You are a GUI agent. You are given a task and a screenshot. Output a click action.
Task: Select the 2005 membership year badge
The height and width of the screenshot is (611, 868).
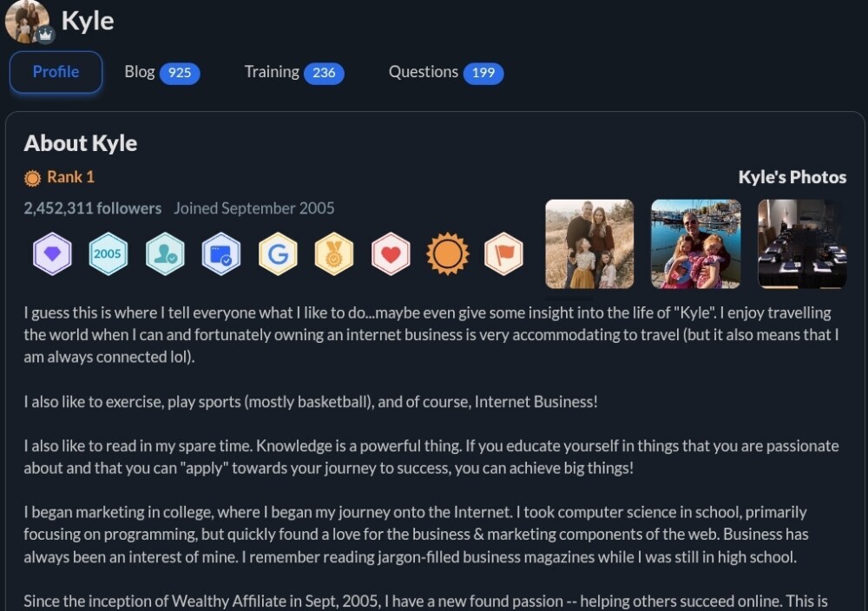108,253
